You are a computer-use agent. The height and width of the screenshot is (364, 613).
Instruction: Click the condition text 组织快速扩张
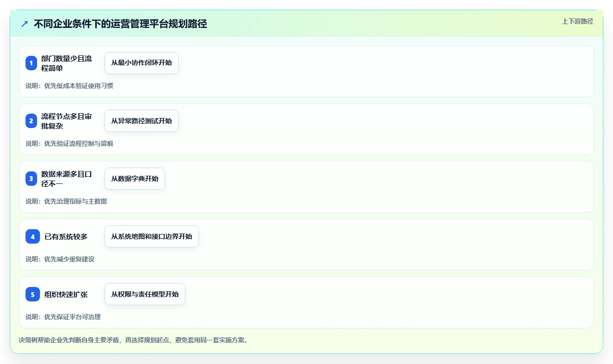(x=66, y=294)
